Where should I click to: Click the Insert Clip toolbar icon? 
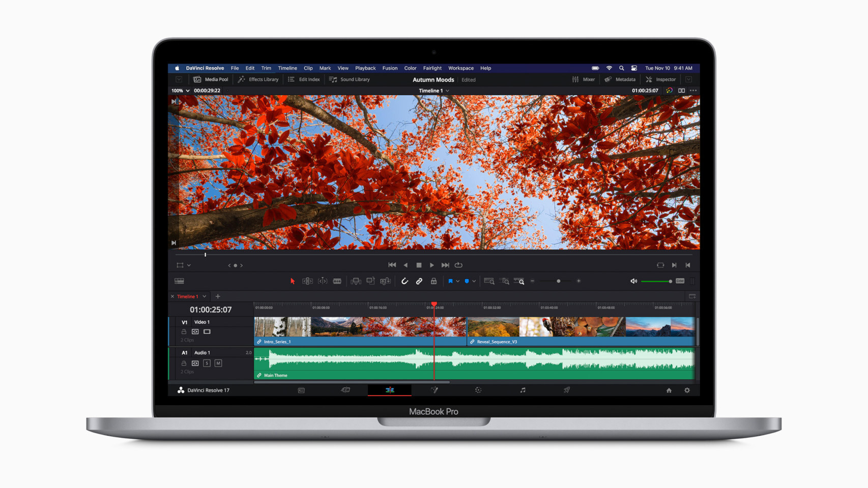click(355, 281)
